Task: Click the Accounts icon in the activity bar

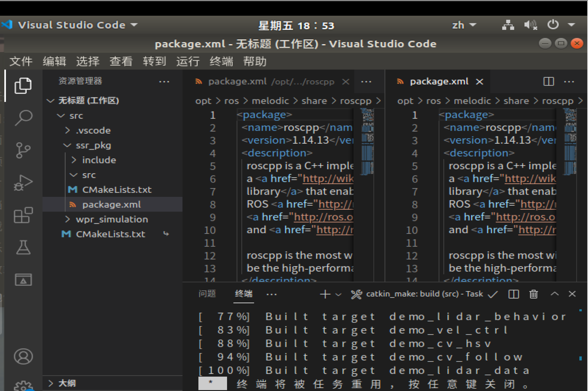Action: tap(23, 357)
